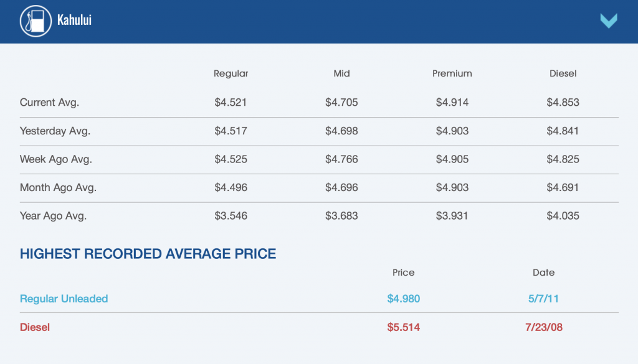Click the Year Ago Avg. row label
The width and height of the screenshot is (638, 364).
click(x=53, y=216)
